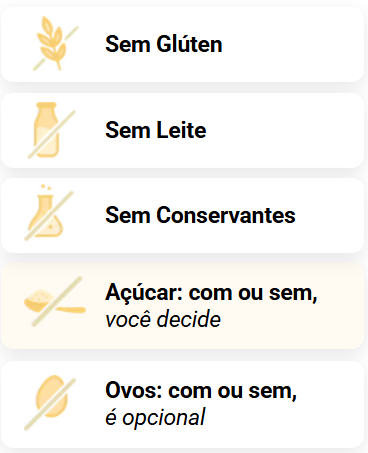Click the word 'Conservantes' in third card
368x453 pixels.
(226, 215)
